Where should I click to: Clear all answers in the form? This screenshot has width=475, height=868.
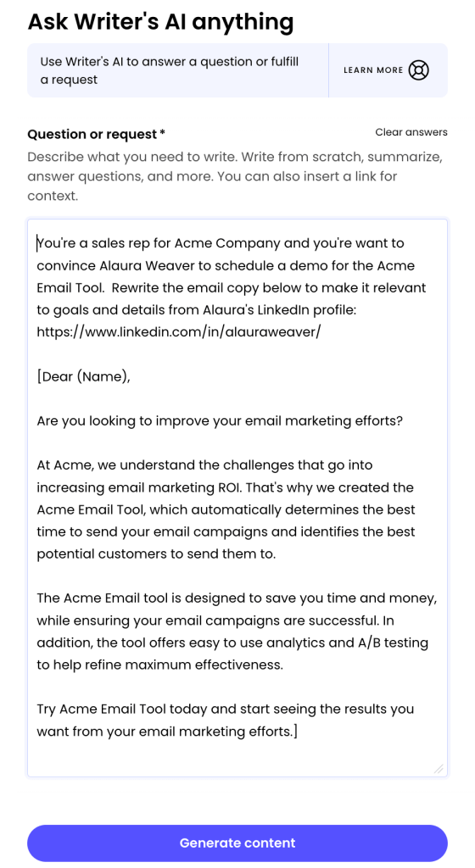pos(411,132)
